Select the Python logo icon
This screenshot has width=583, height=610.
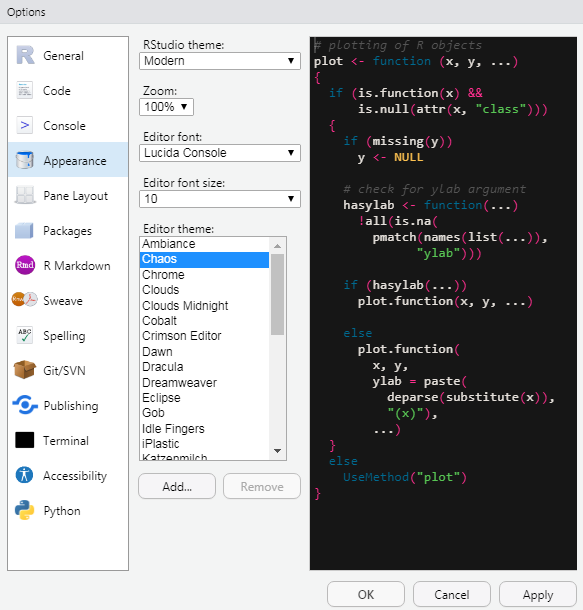[25, 510]
